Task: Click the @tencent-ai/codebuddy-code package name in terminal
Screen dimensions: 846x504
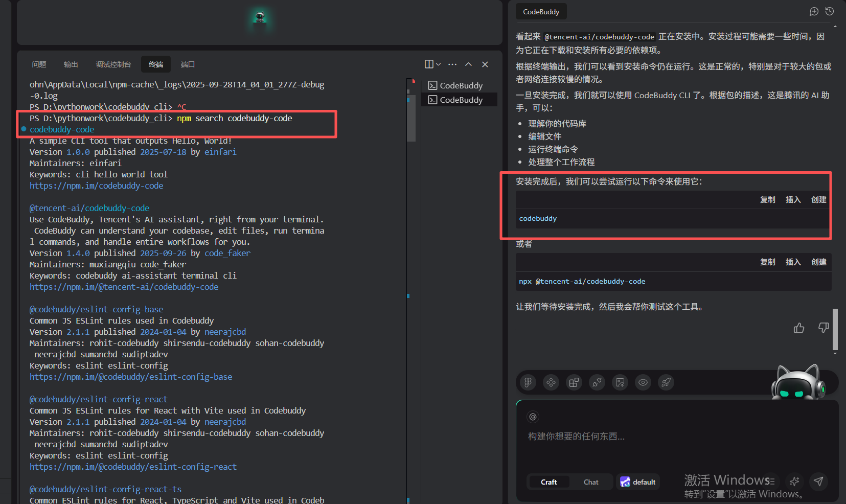Action: 89,208
